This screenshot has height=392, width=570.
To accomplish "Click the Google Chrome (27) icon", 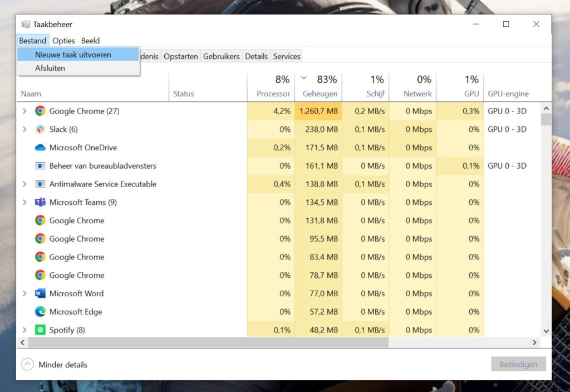I will (40, 111).
